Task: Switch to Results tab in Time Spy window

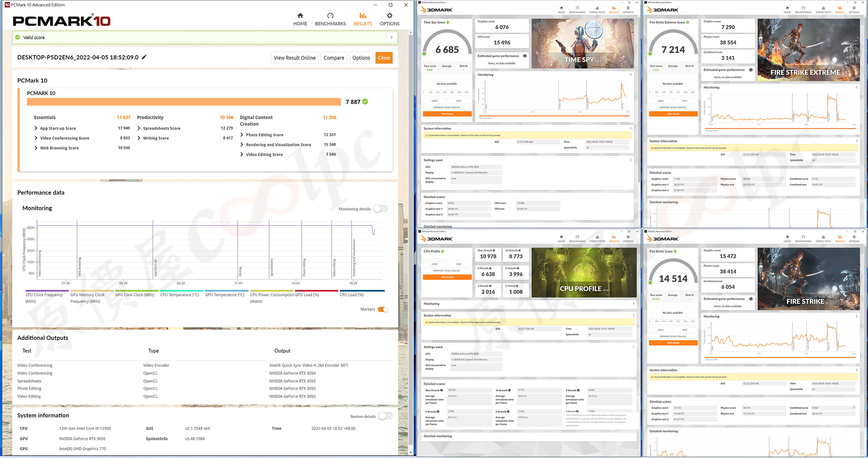Action: coord(614,10)
